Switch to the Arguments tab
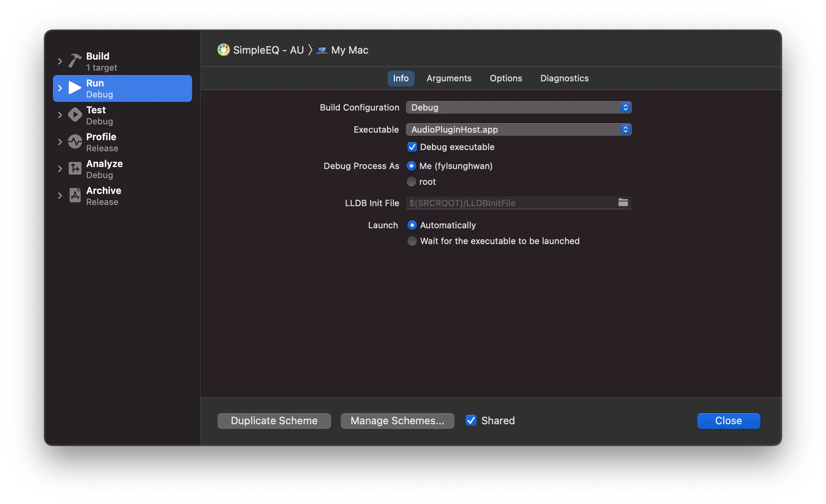Screen dimensions: 826x504 pyautogui.click(x=449, y=78)
